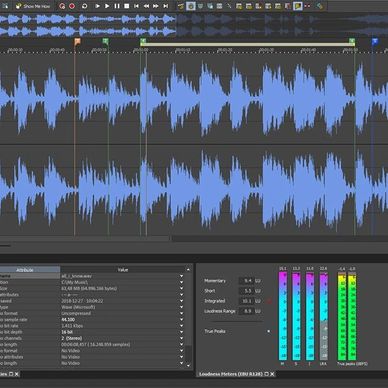The height and width of the screenshot is (388, 388).
Task: Click the beige region bar above the ruler
Action: click(x=247, y=44)
